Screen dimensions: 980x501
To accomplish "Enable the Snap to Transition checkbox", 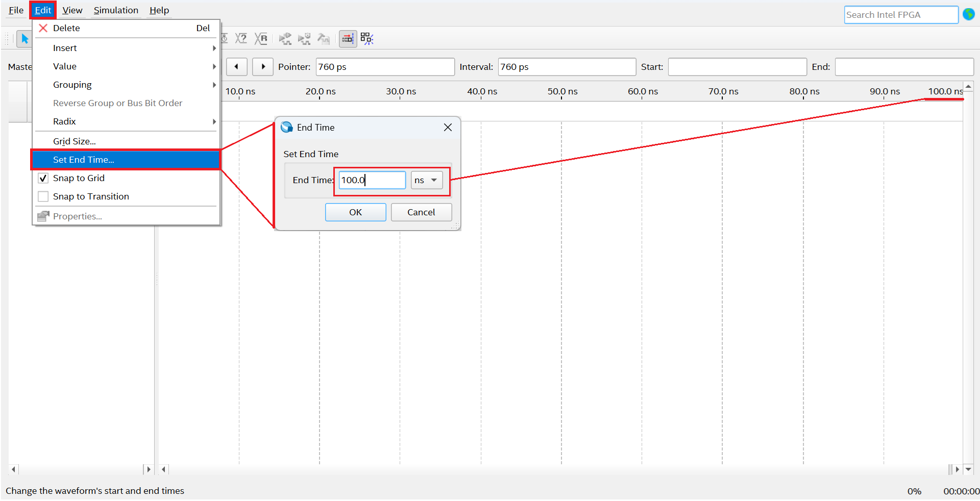I will (x=43, y=196).
